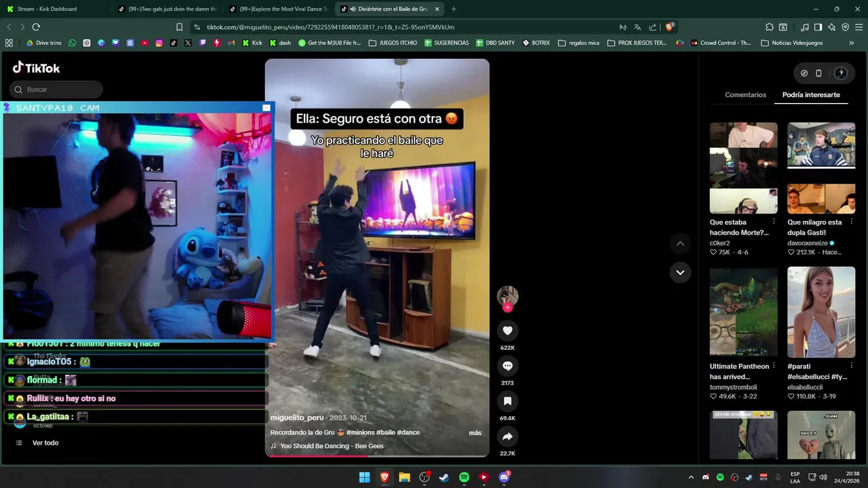Open the Drive trino bookmark

point(43,43)
